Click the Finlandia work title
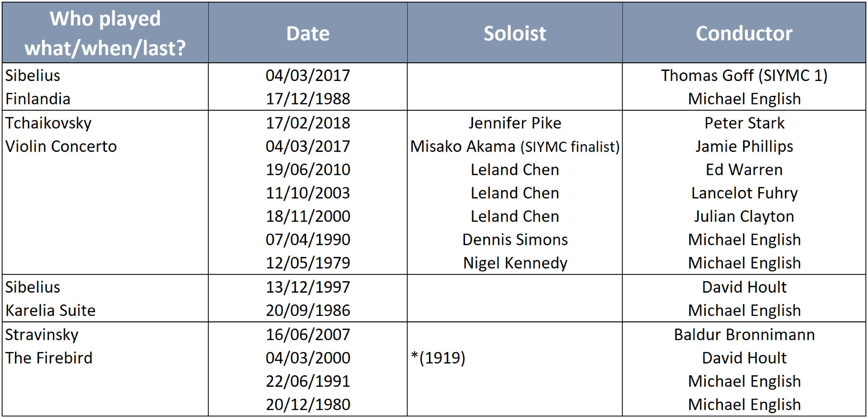This screenshot has height=419, width=868. click(38, 99)
